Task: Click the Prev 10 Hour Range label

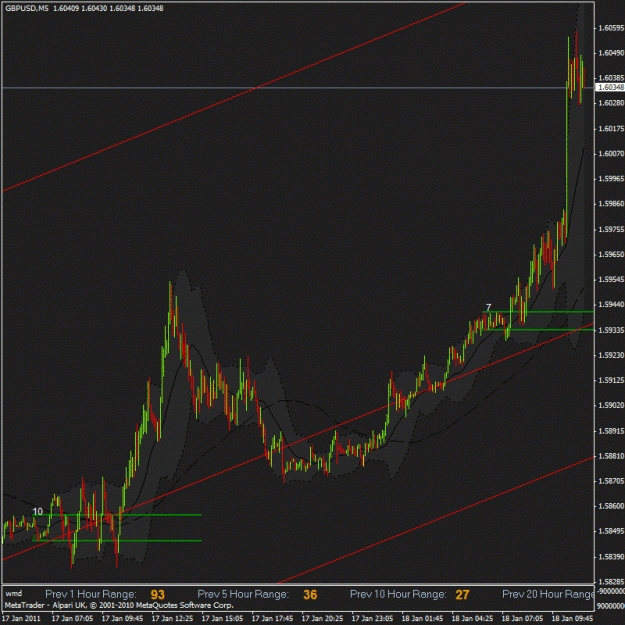Action: (398, 594)
